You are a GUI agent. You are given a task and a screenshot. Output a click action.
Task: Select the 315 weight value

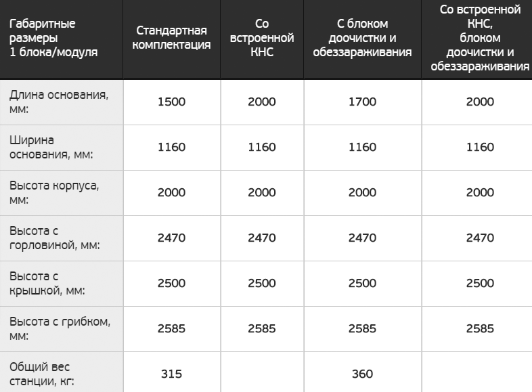pos(171,374)
